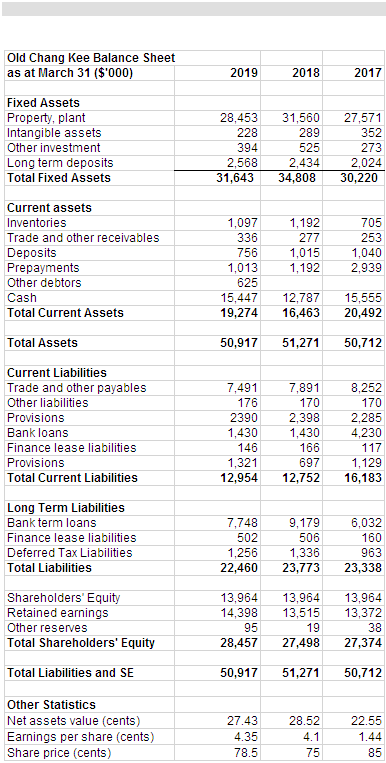Select Total Shareholders' Equity value 27,498
Image resolution: width=386 pixels, height=763 pixels.
[x=301, y=642]
